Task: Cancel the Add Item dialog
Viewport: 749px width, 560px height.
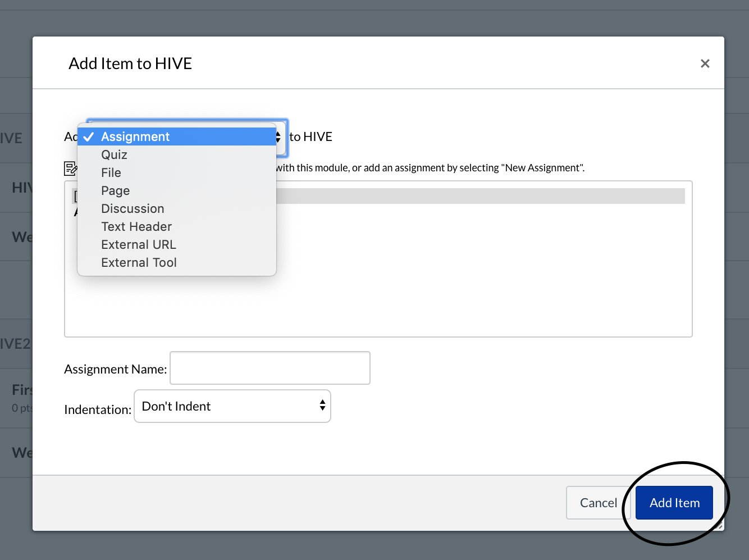Action: tap(598, 503)
